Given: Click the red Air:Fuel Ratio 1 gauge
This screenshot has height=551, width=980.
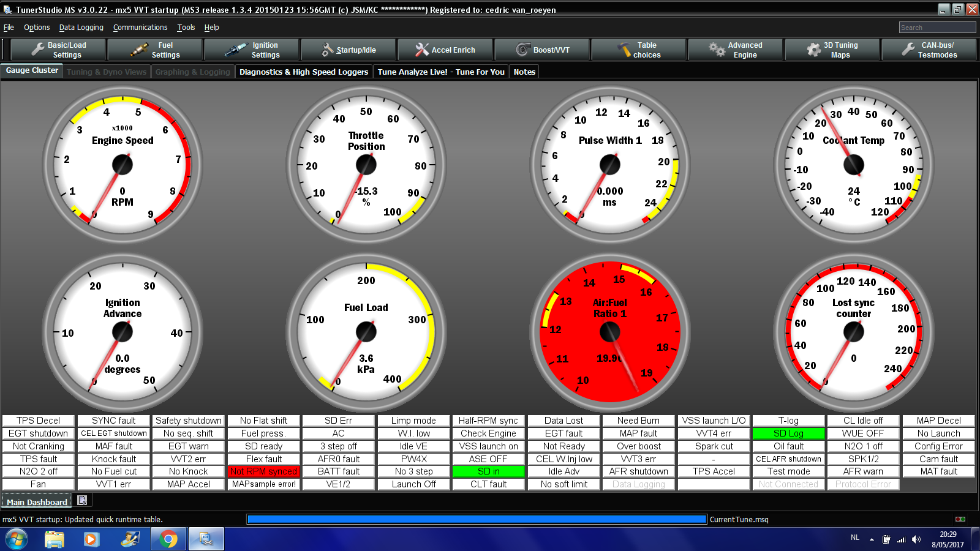Looking at the screenshot, I should coord(610,331).
